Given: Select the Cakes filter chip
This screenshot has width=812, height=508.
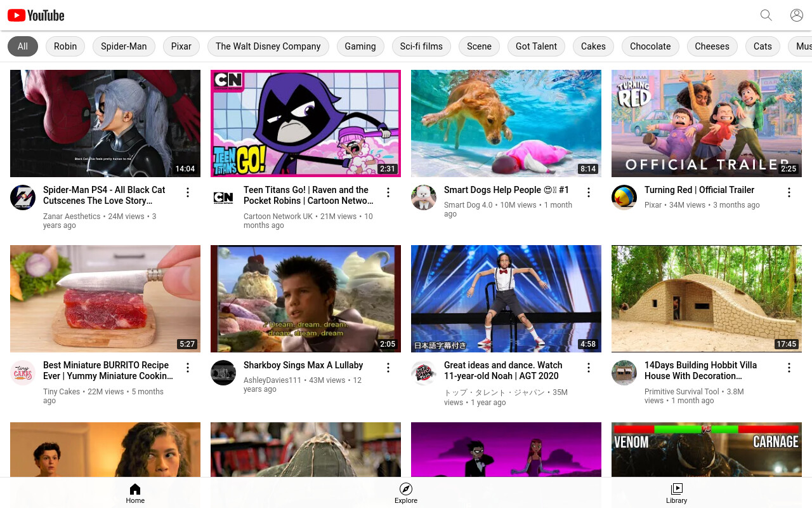Looking at the screenshot, I should tap(593, 46).
